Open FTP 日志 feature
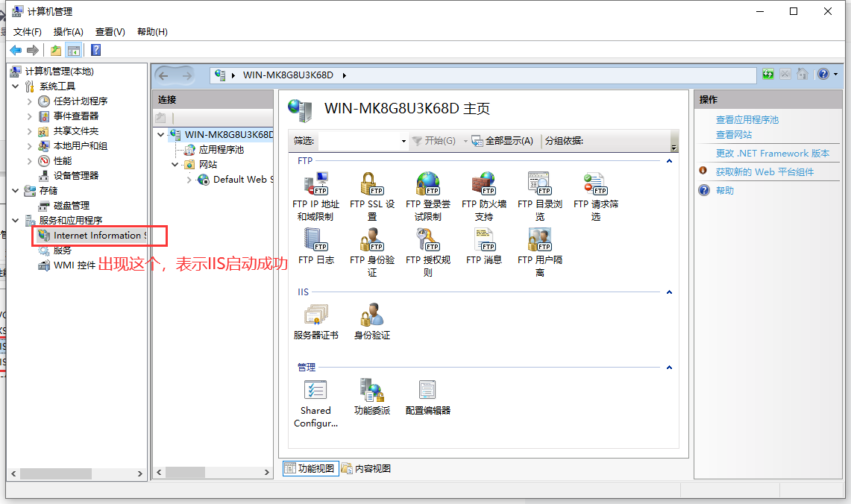Viewport: 851px width, 504px height. (x=316, y=246)
